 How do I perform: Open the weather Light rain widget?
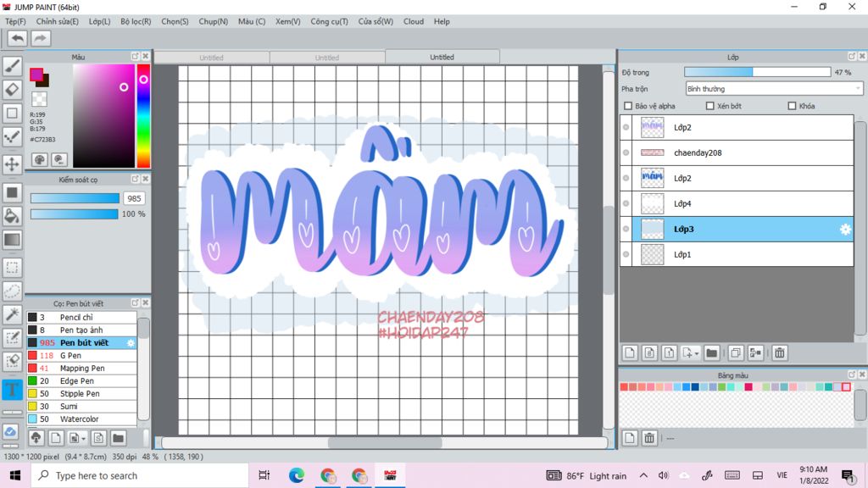click(x=587, y=475)
